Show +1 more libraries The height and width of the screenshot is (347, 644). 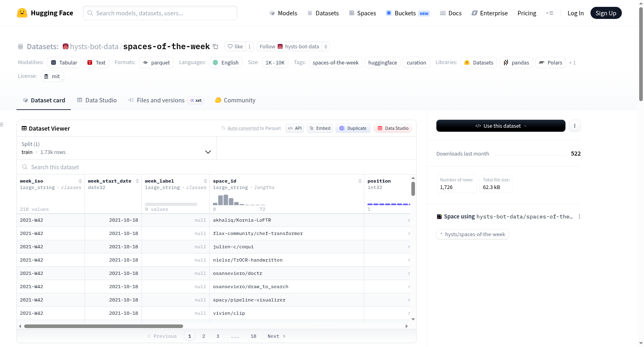[572, 62]
